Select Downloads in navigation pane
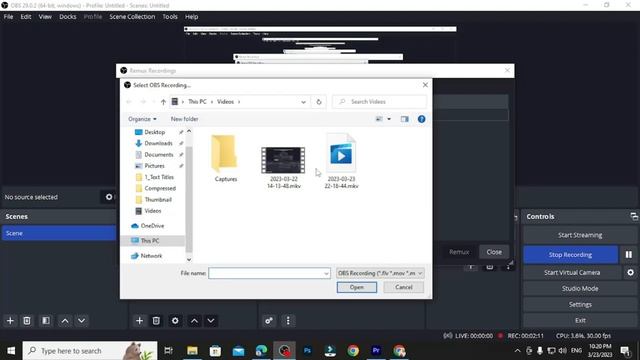Screen dimensions: 640x360 pos(158,143)
